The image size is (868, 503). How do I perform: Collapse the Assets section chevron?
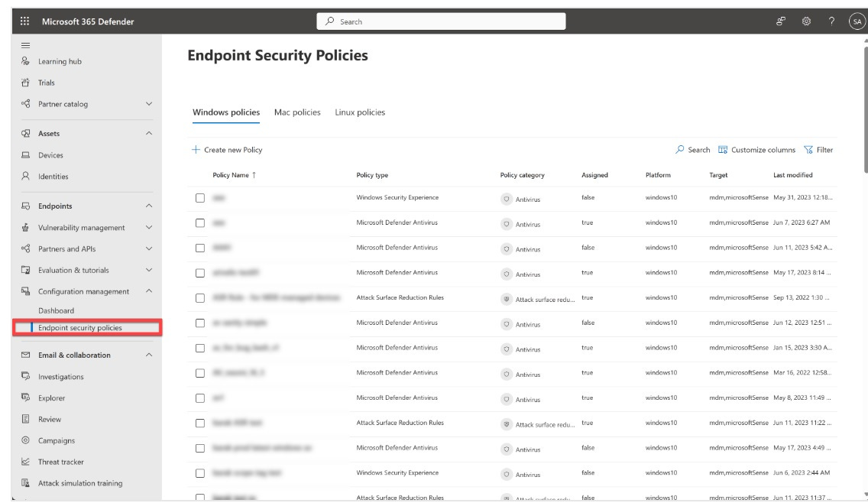(149, 134)
